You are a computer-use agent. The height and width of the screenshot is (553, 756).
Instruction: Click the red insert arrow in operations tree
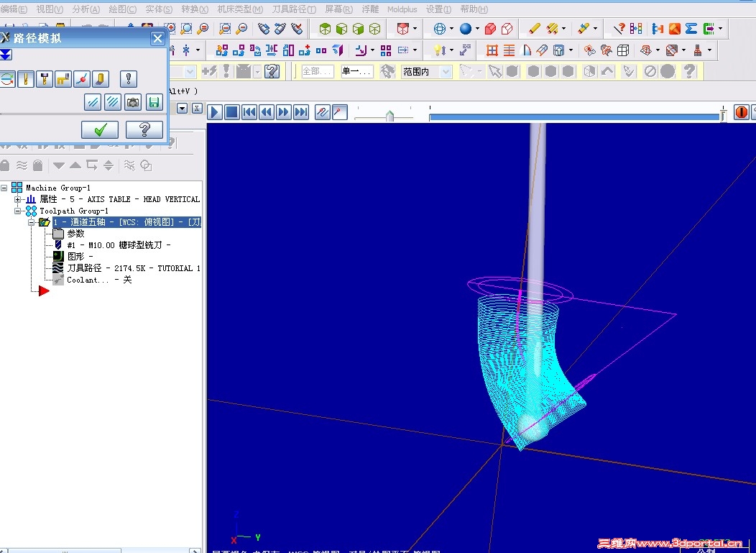click(x=44, y=291)
